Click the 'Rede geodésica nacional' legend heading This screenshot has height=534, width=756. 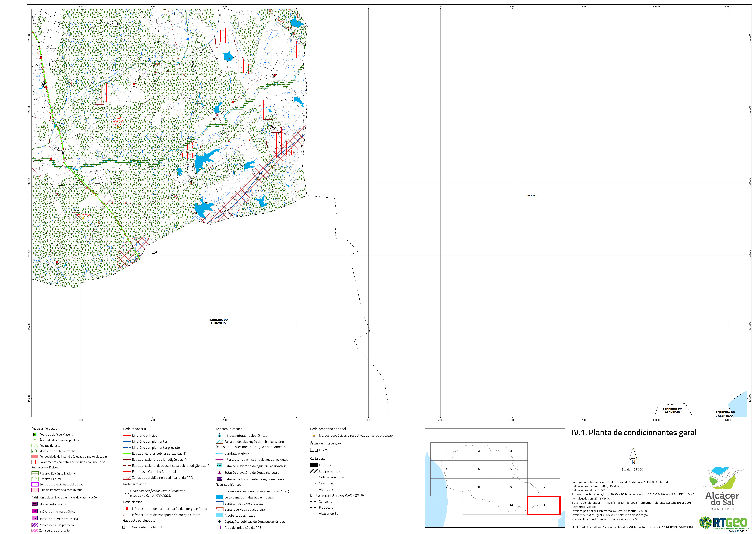328,429
